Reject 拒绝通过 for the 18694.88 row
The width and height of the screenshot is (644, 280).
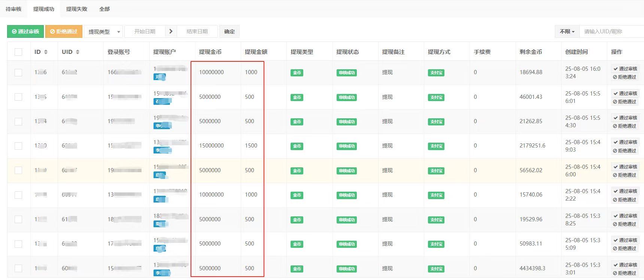click(x=625, y=77)
